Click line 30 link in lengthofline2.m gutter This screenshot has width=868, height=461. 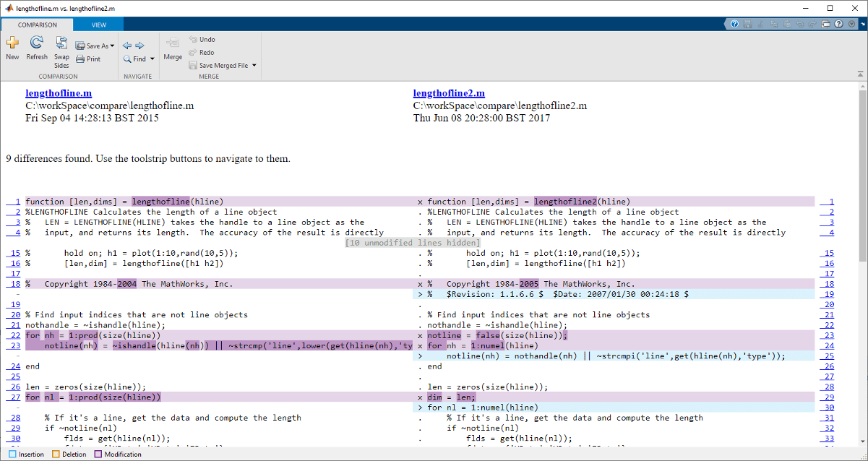827,408
